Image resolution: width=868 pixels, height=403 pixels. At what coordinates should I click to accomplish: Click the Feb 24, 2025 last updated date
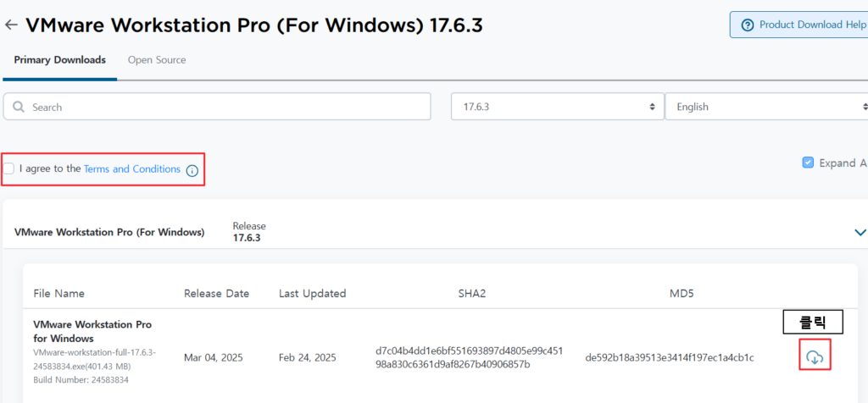tap(307, 357)
